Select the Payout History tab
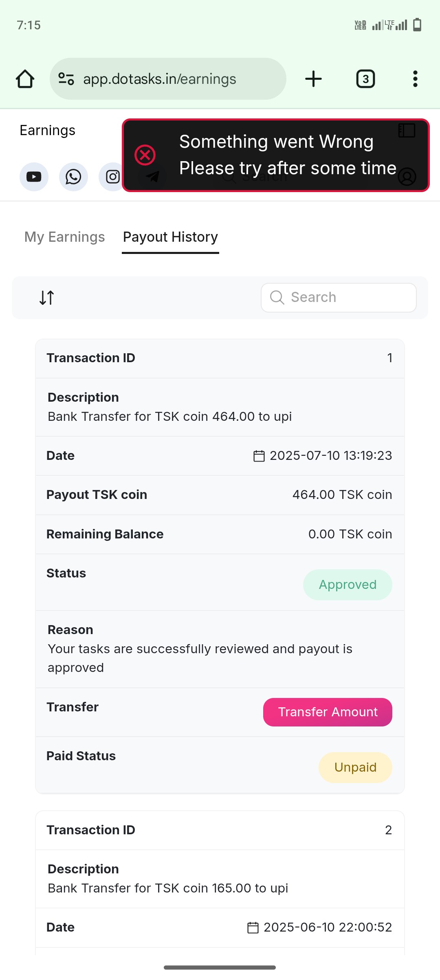 (x=170, y=237)
